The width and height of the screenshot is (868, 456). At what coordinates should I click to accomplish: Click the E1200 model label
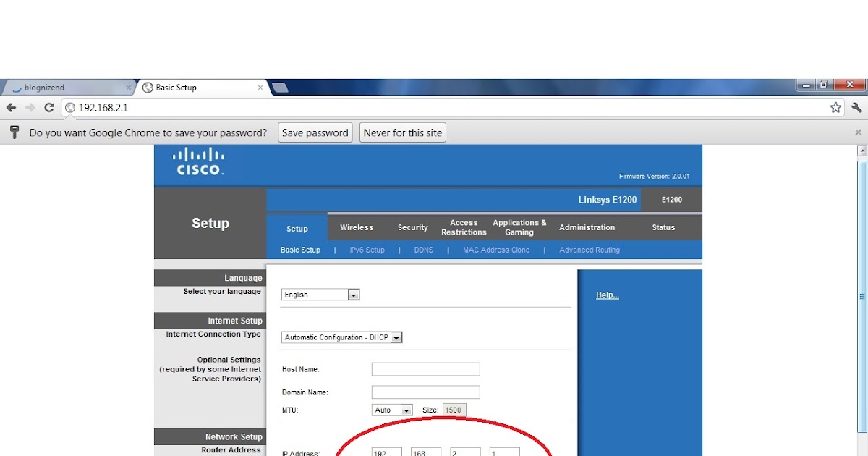pyautogui.click(x=672, y=200)
